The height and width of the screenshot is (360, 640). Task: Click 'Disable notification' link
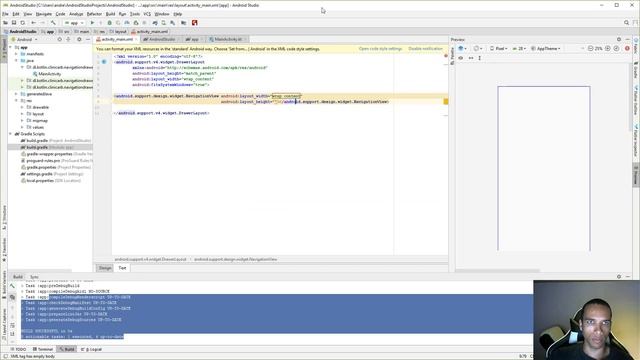425,49
